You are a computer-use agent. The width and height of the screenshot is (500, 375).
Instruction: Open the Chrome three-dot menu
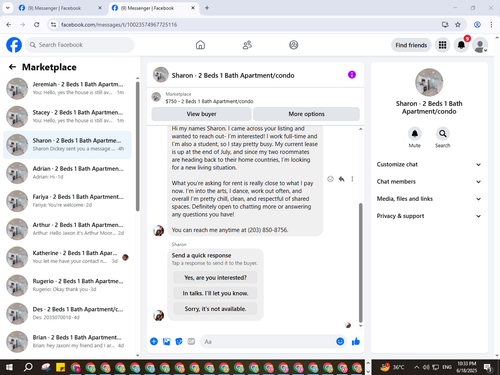point(491,24)
